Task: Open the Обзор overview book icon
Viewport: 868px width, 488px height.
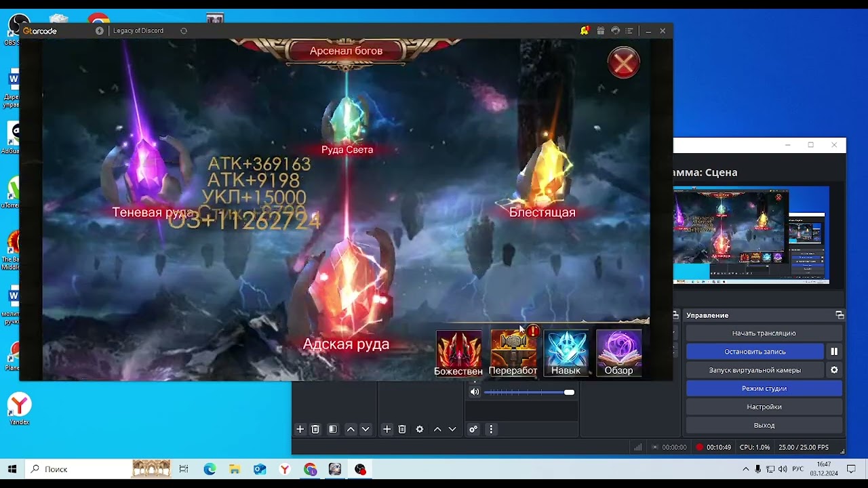Action: click(618, 353)
